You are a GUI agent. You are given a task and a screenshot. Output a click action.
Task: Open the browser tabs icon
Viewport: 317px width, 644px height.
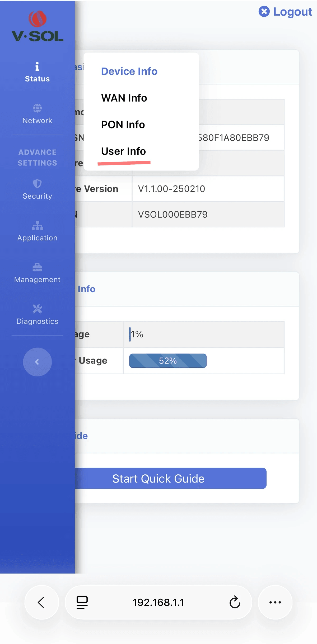coord(82,602)
